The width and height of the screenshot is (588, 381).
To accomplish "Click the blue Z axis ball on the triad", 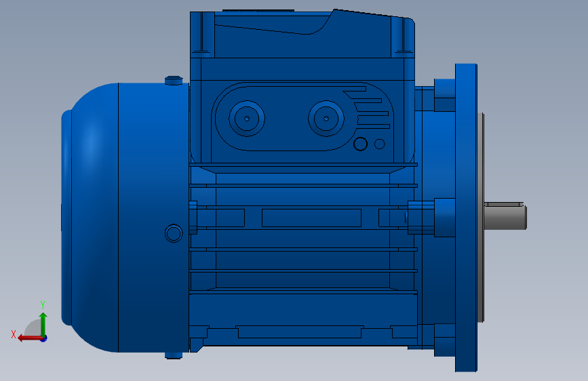I will (x=44, y=338).
